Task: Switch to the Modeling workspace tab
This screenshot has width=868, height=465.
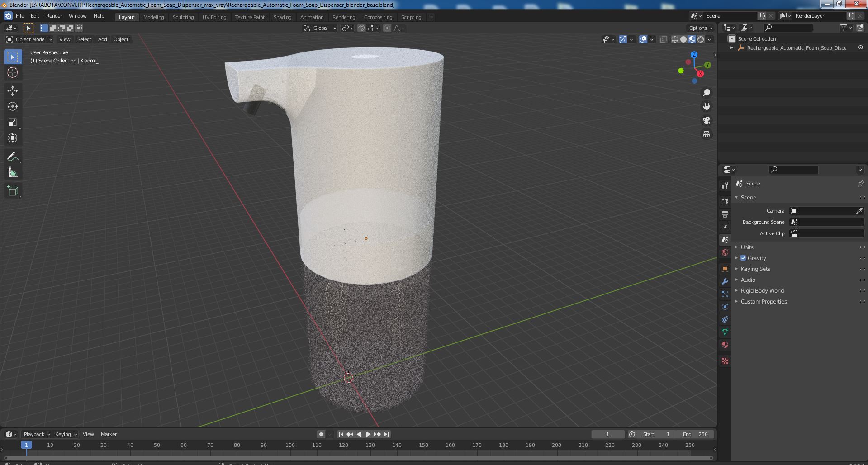Action: pyautogui.click(x=153, y=17)
